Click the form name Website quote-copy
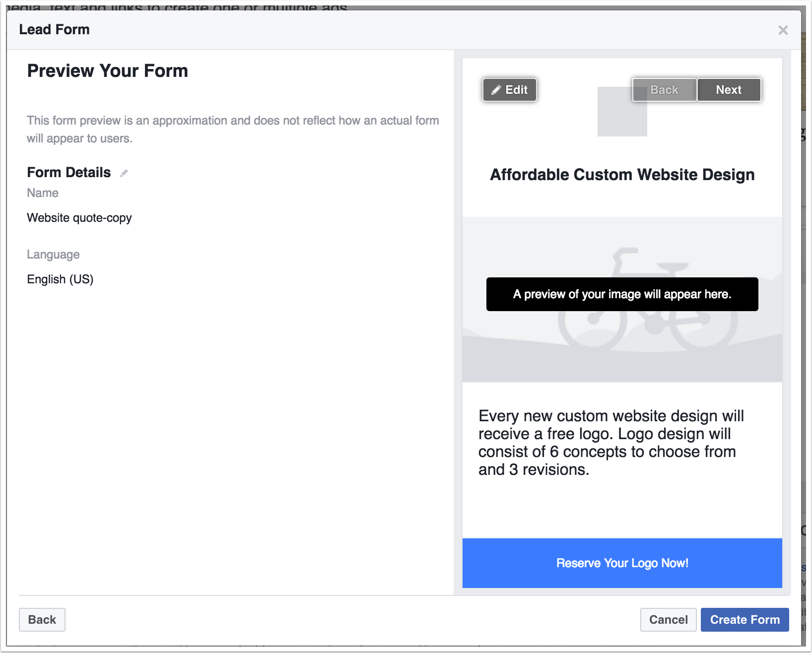 coord(79,217)
